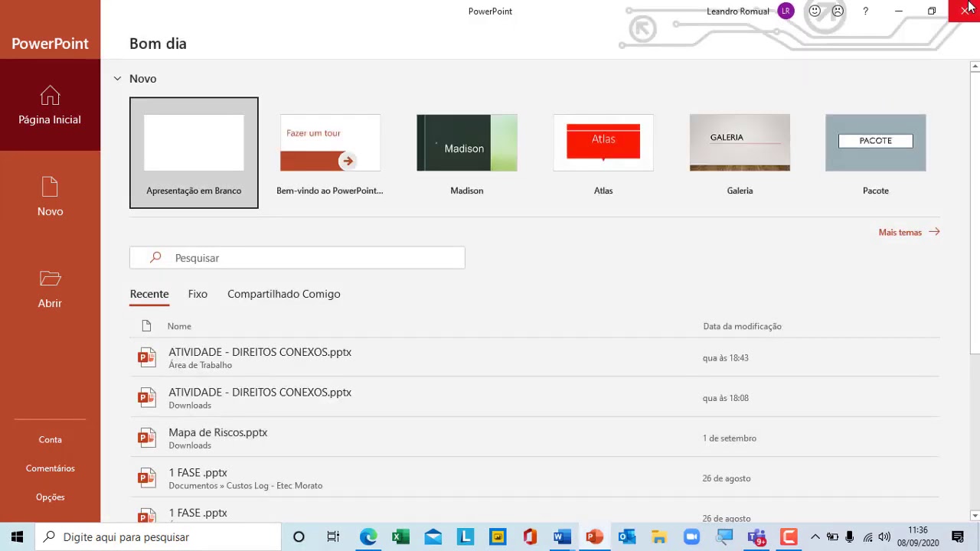Open Comentários in the sidebar
This screenshot has height=551, width=980.
[51, 468]
